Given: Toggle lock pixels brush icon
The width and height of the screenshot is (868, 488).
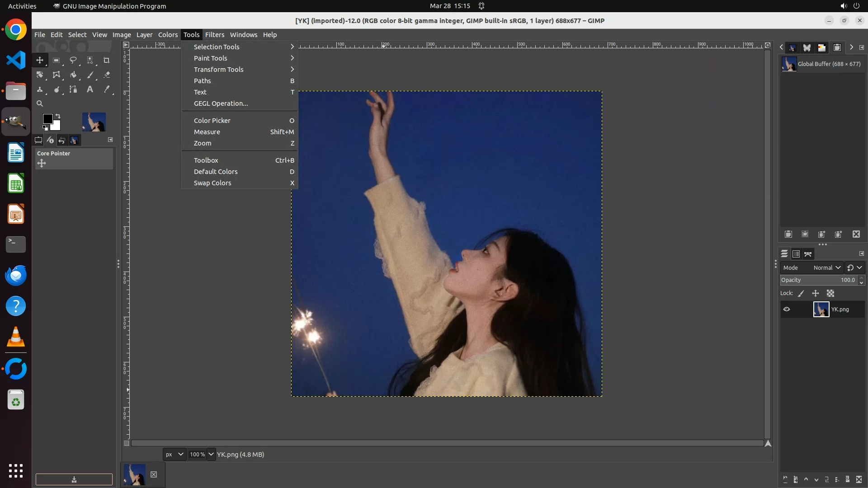Looking at the screenshot, I should click(801, 293).
